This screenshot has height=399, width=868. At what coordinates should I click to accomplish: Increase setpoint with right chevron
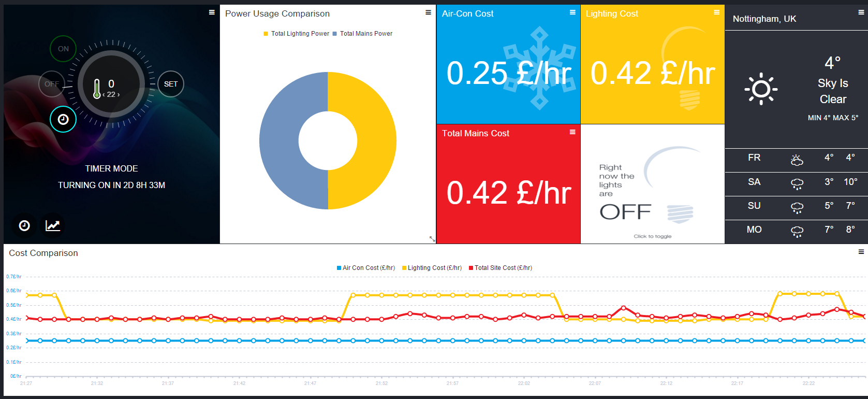[119, 95]
